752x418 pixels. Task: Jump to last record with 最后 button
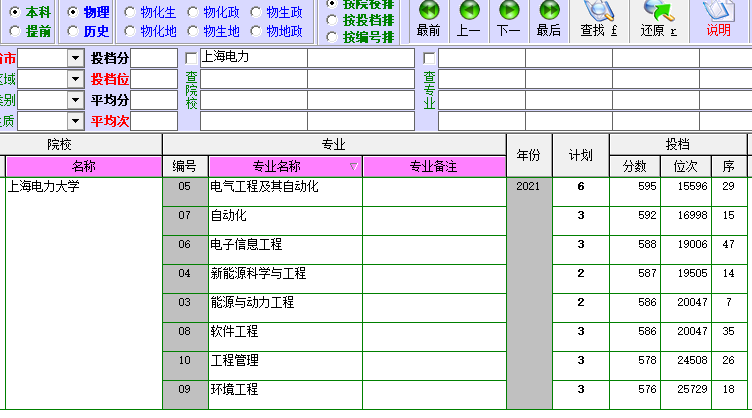549,20
